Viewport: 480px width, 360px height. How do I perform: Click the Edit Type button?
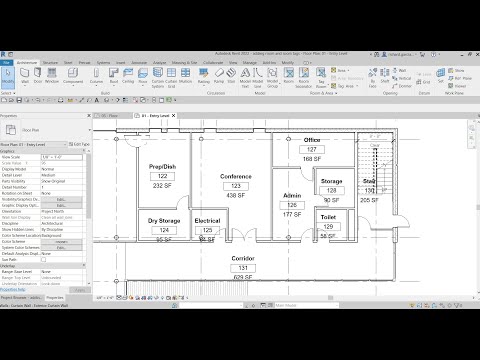pos(79,144)
